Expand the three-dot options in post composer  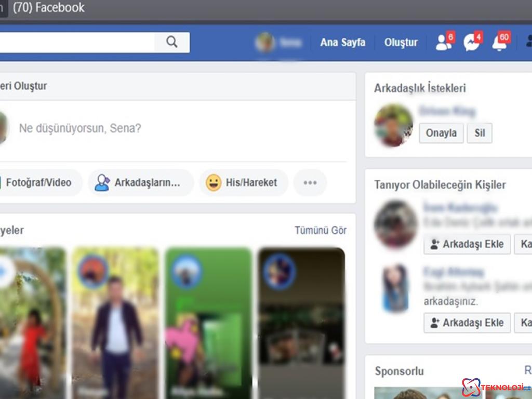310,182
